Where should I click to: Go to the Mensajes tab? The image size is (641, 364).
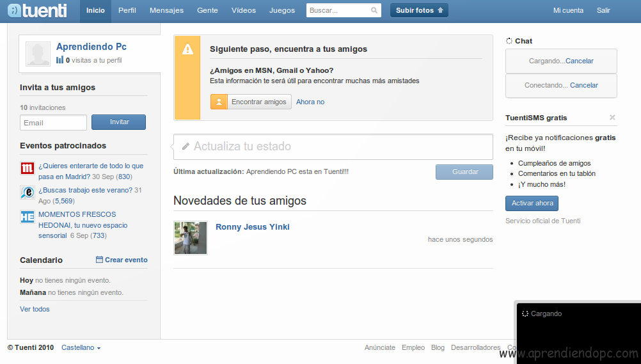pos(166,11)
